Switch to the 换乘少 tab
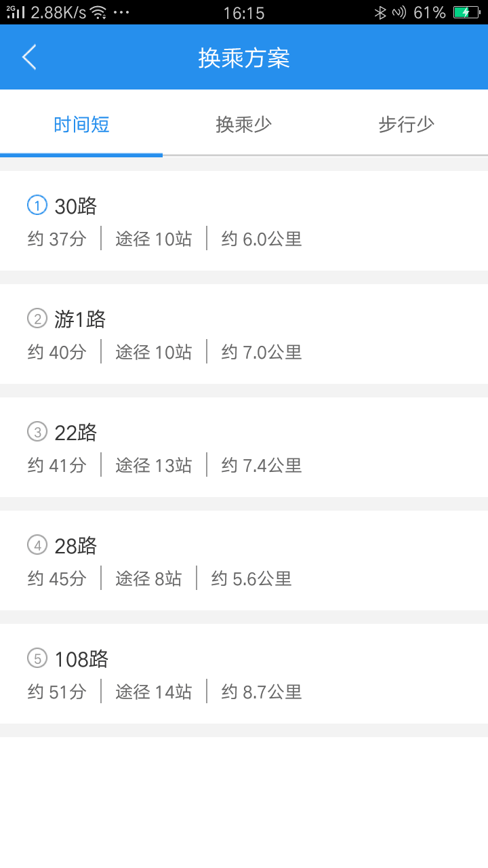The height and width of the screenshot is (868, 488). [x=244, y=125]
